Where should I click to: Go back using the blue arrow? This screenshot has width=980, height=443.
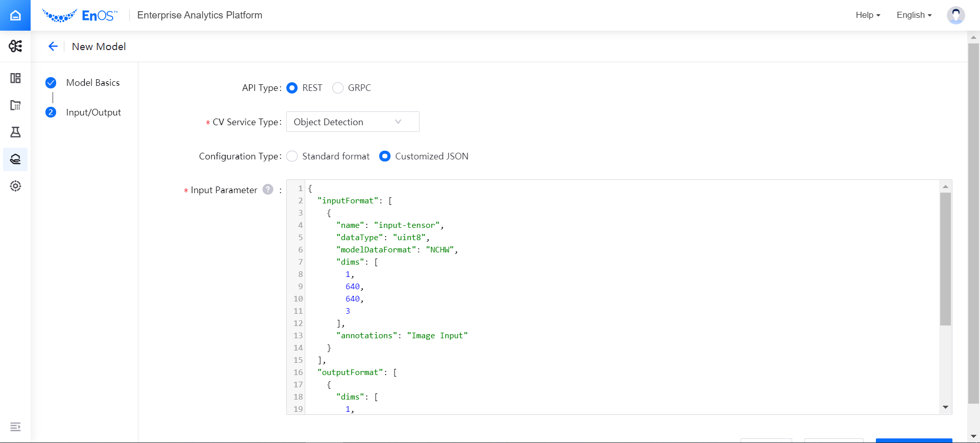tap(53, 46)
